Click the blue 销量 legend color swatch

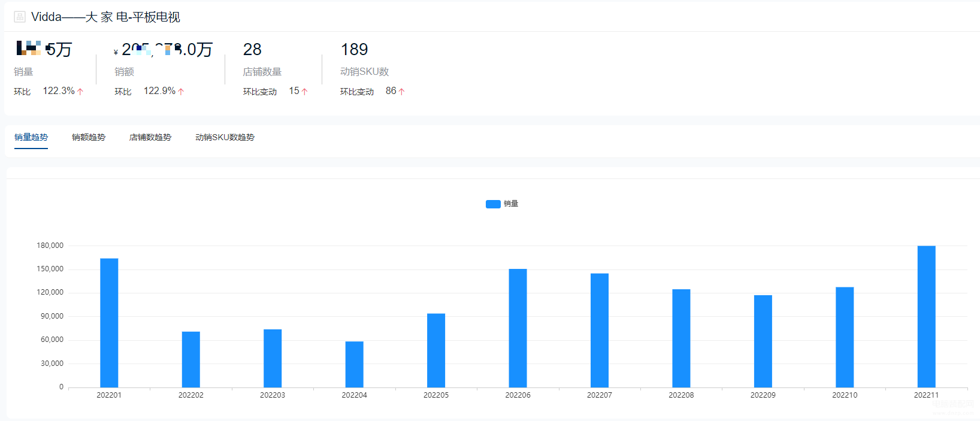(493, 204)
